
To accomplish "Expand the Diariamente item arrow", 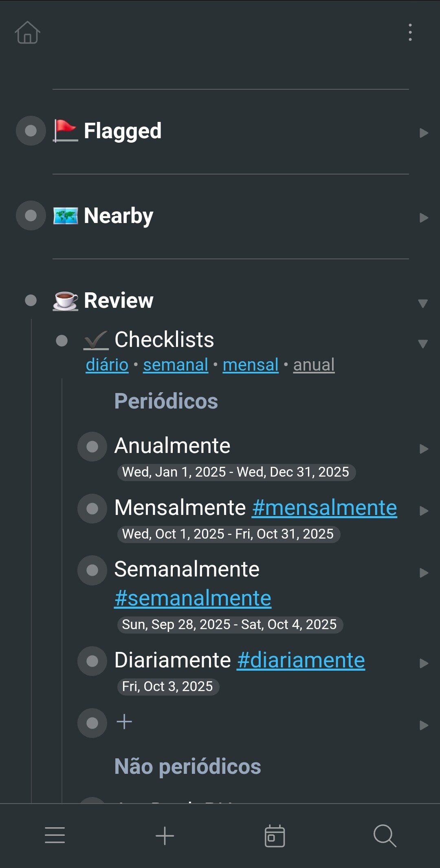I will coord(424,663).
